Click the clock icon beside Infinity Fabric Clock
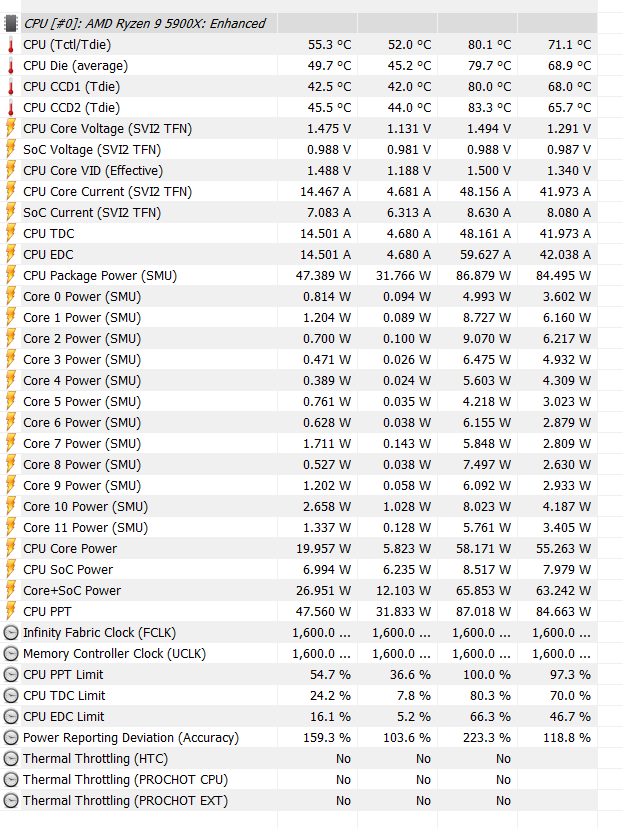The image size is (623, 828). point(11,633)
